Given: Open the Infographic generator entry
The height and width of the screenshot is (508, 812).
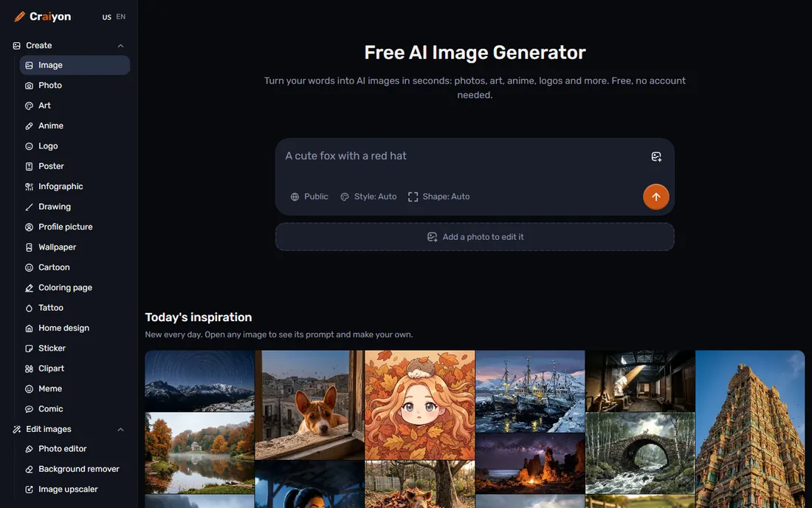Looking at the screenshot, I should point(75,186).
